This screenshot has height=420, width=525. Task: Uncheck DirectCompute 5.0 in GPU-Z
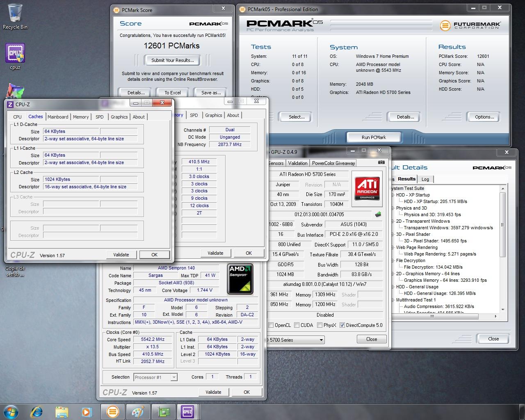point(342,325)
